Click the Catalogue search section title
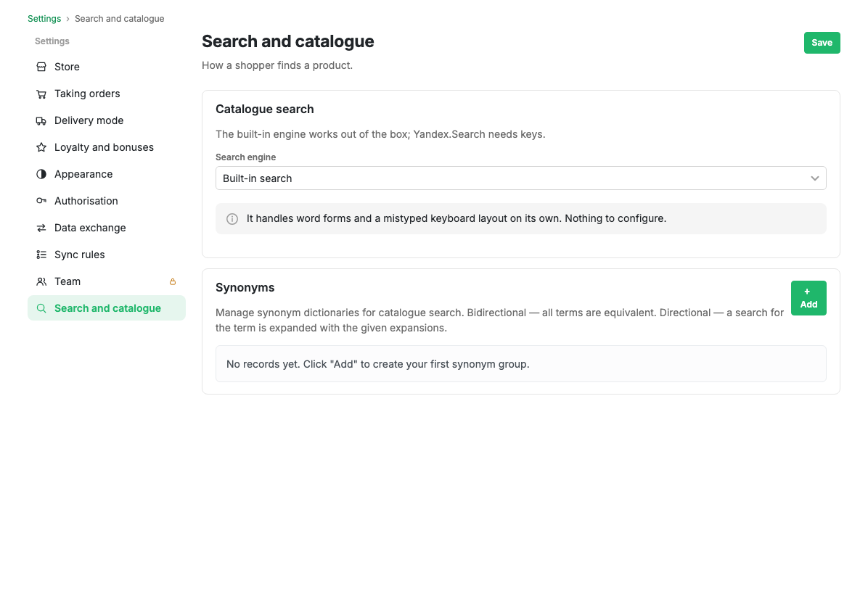Image resolution: width=868 pixels, height=615 pixels. (x=265, y=109)
